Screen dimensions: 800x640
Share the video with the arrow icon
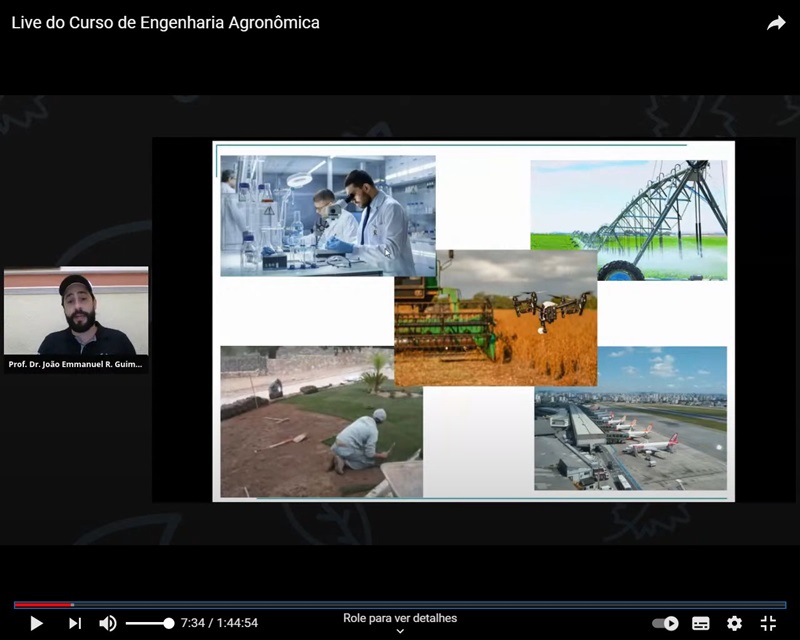pos(776,23)
